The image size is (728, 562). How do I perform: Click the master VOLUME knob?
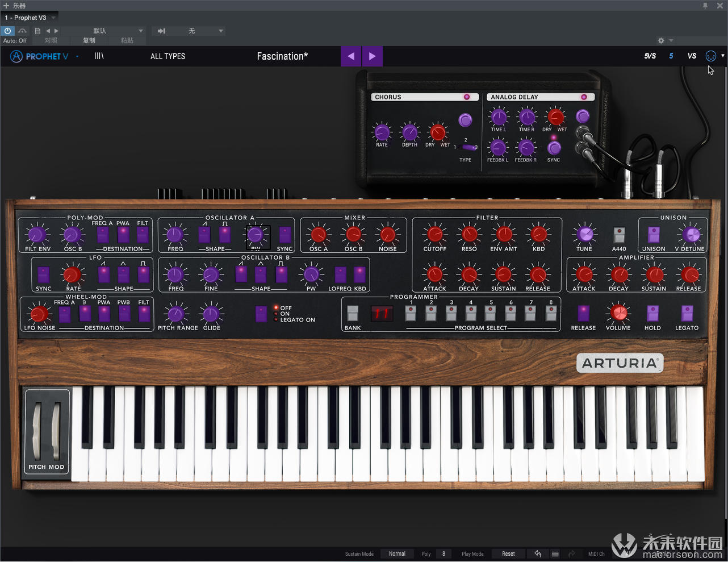pyautogui.click(x=618, y=313)
